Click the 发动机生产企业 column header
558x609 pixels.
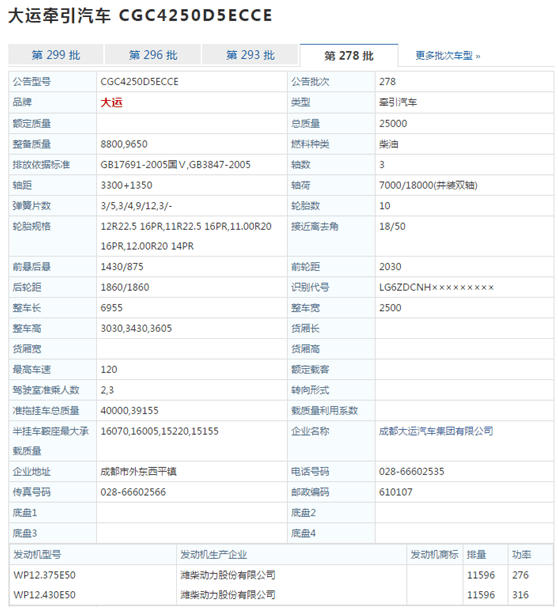pyautogui.click(x=214, y=554)
